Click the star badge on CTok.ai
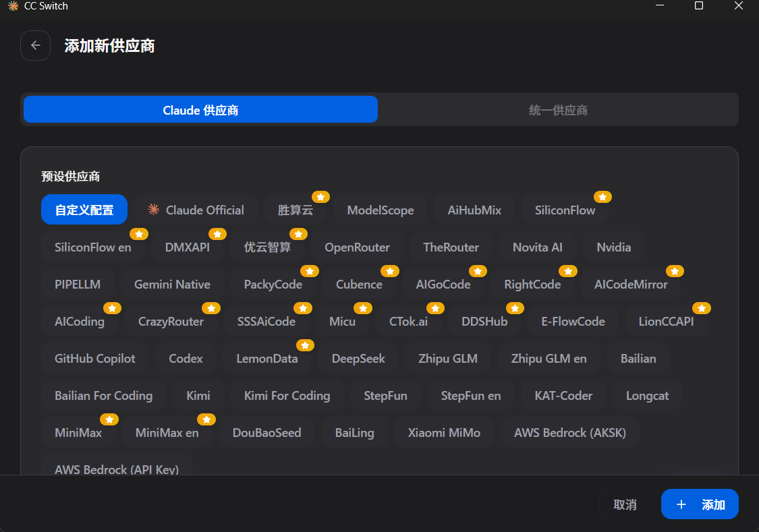Image resolution: width=759 pixels, height=532 pixels. (x=435, y=308)
